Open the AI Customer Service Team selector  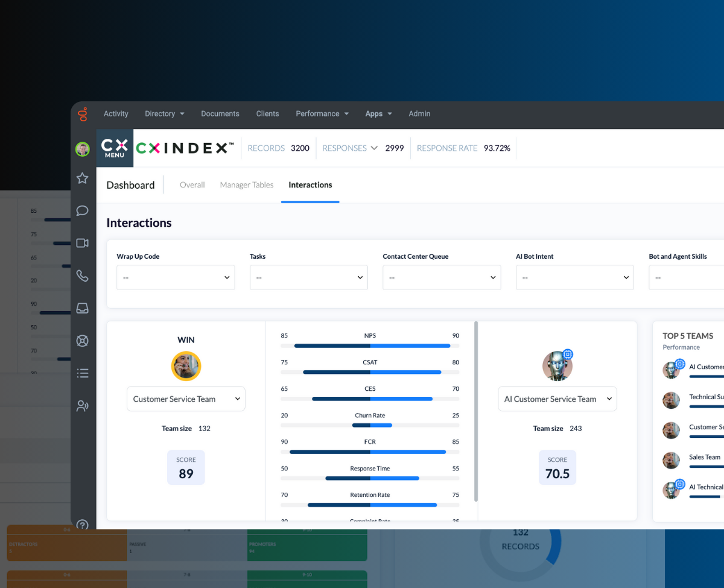(557, 399)
